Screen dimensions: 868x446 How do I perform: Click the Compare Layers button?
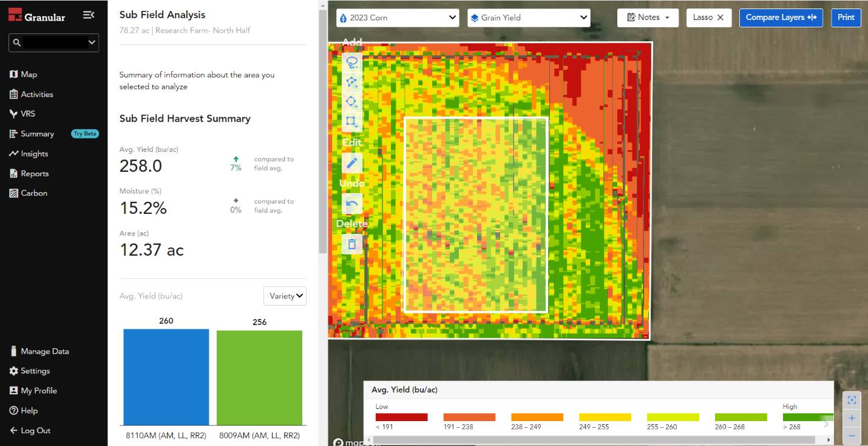(781, 18)
